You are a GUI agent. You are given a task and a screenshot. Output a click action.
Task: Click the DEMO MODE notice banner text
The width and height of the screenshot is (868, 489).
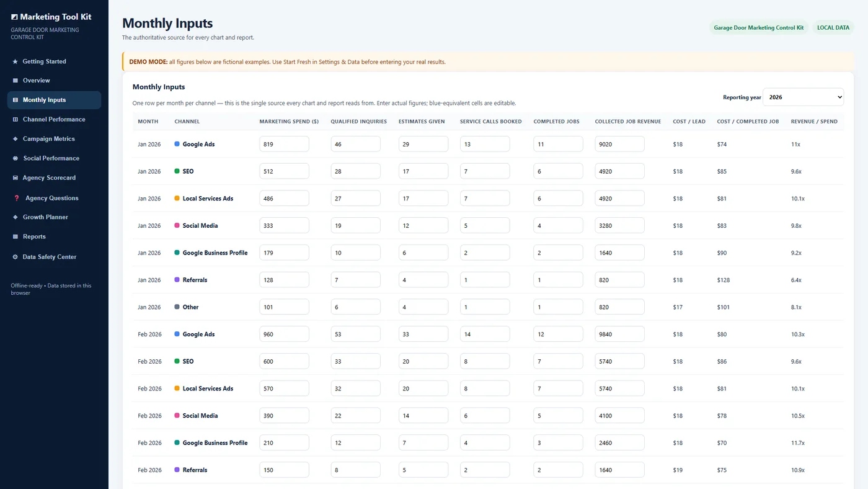288,62
